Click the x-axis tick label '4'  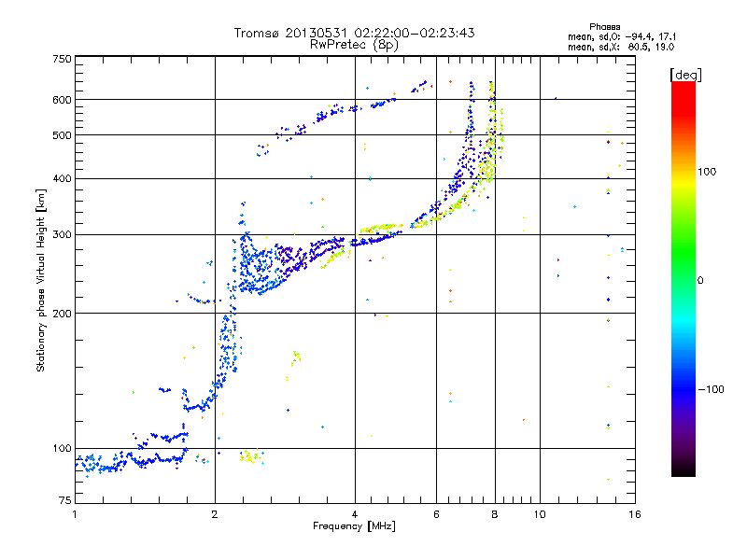tap(355, 514)
